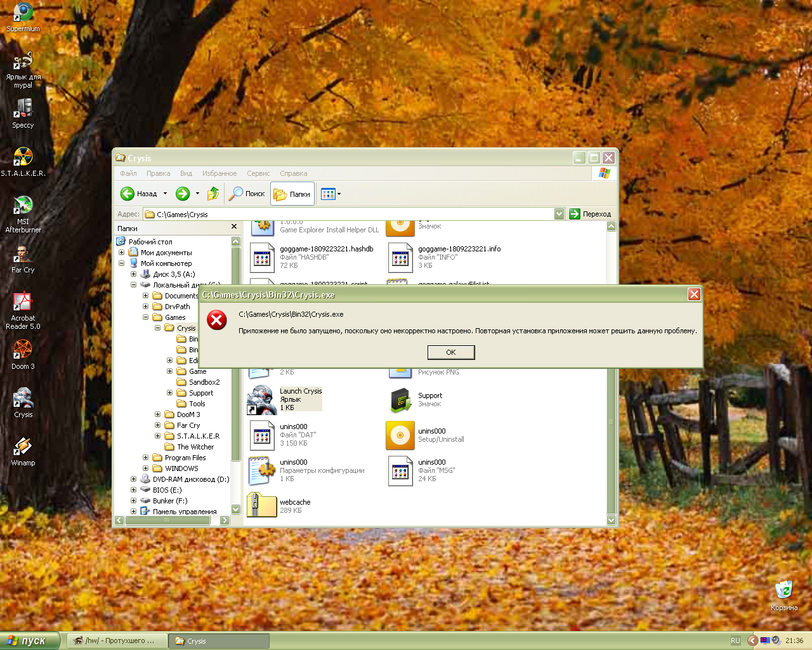Toggle the Папки folders pane button
The width and height of the screenshot is (812, 650).
point(292,194)
